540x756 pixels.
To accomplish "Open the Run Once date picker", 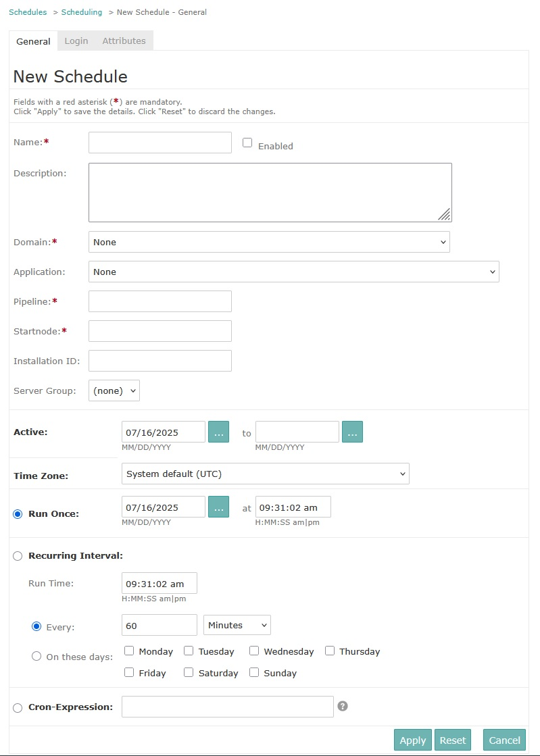I will point(218,507).
